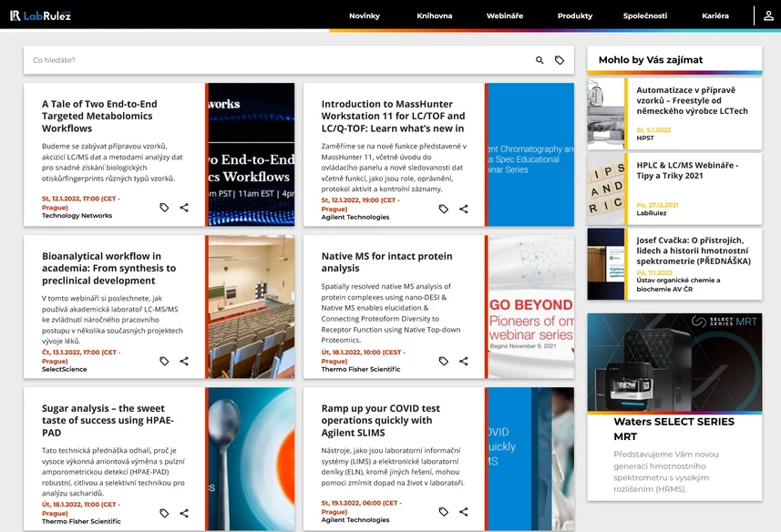Share the Targeted Metabolomics Workflows webinar
The image size is (781, 532).
click(184, 208)
